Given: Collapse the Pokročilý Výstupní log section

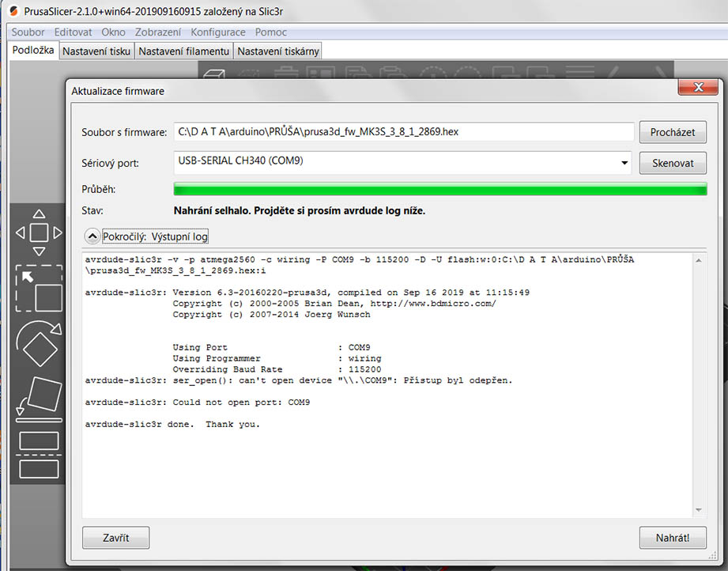Looking at the screenshot, I should 92,236.
